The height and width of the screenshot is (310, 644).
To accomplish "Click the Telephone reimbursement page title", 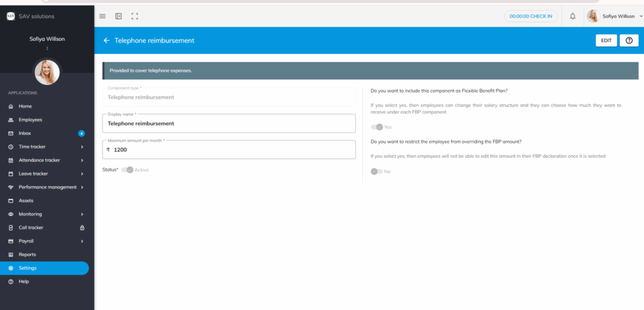I will coord(155,41).
